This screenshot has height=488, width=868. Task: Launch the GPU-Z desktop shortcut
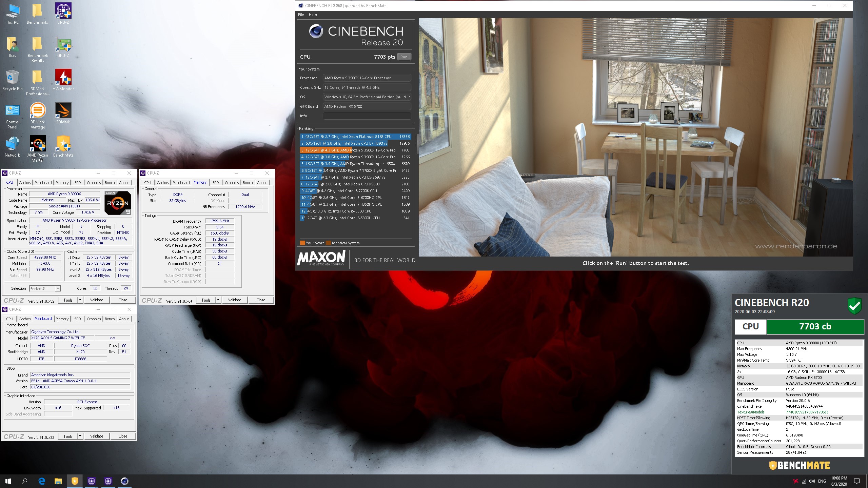63,47
